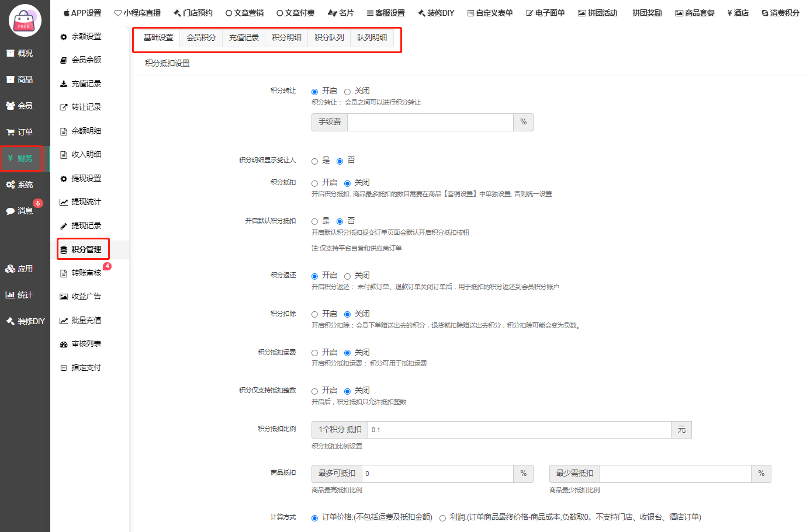Image resolution: width=810 pixels, height=532 pixels.
Task: Focus the 最少需抵扣 input field
Action: [x=675, y=474]
